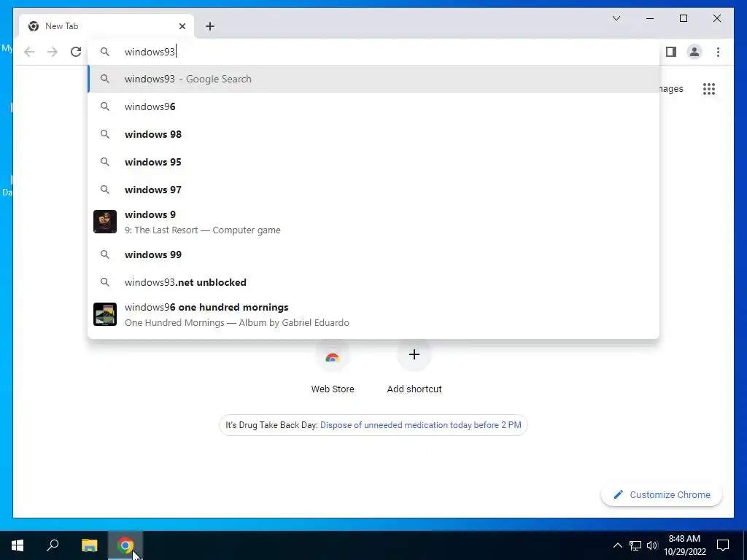Click the Customize Chrome button
The height and width of the screenshot is (560, 747).
[x=662, y=495]
